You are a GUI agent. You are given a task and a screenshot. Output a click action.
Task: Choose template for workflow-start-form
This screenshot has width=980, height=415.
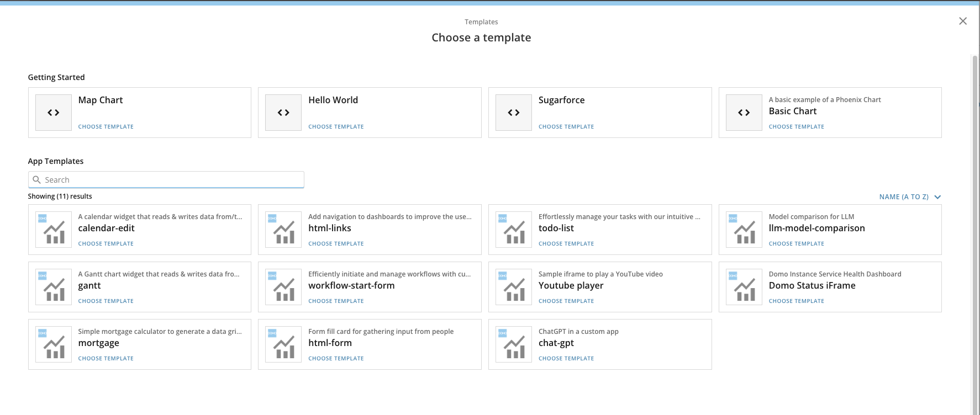pyautogui.click(x=336, y=301)
